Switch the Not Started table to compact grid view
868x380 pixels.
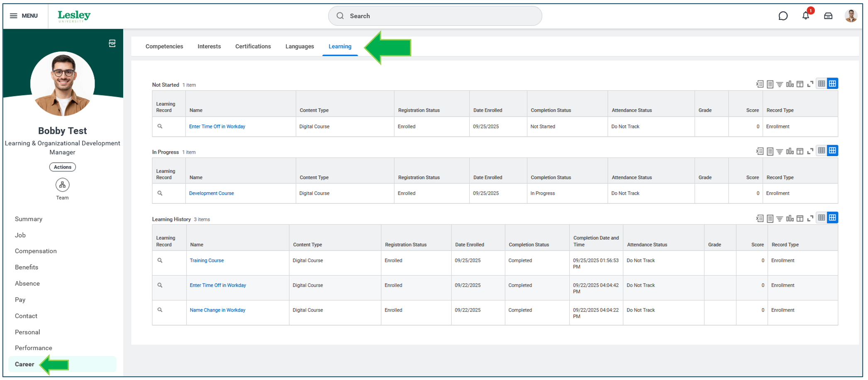[822, 83]
